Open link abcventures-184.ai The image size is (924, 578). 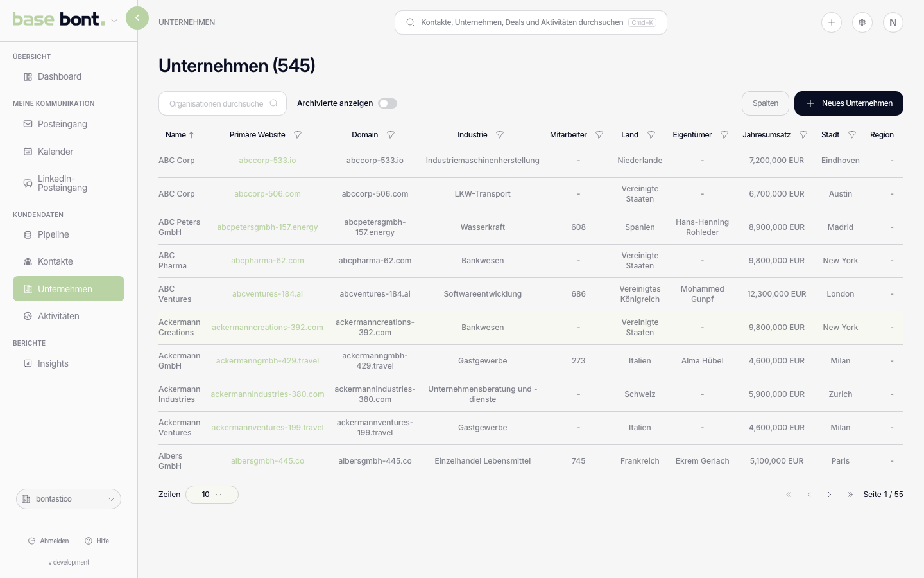(268, 294)
